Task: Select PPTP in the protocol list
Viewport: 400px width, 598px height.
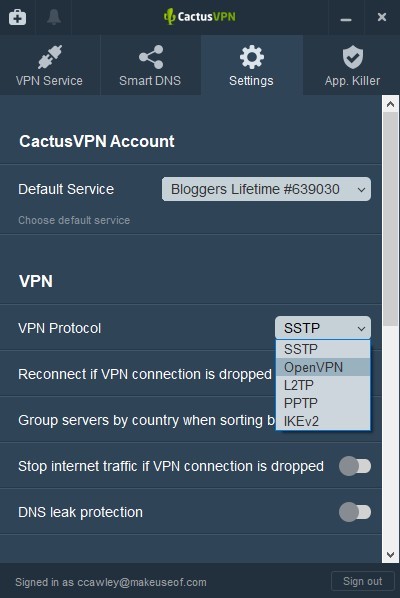Action: pyautogui.click(x=323, y=403)
